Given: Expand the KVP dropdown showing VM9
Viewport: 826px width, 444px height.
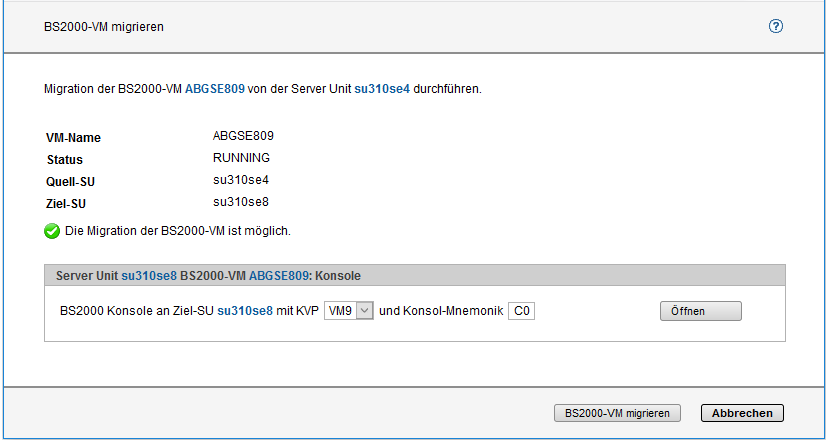Looking at the screenshot, I should click(x=349, y=311).
